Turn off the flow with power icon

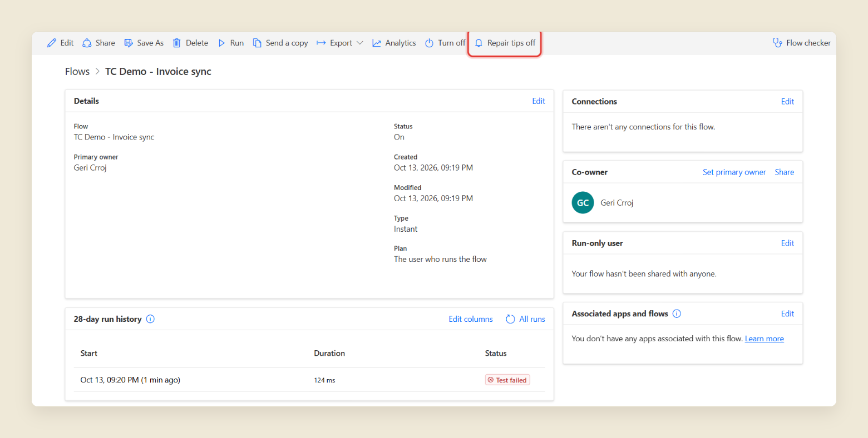429,43
